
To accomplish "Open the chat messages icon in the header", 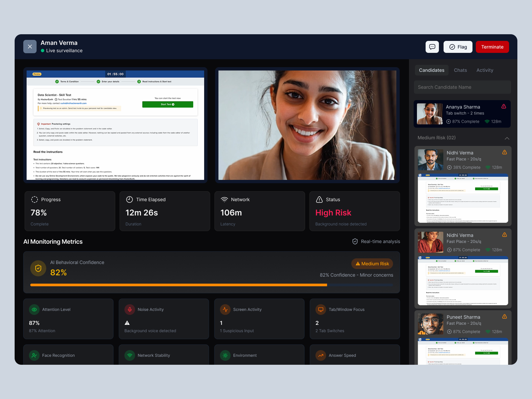I will pos(432,47).
